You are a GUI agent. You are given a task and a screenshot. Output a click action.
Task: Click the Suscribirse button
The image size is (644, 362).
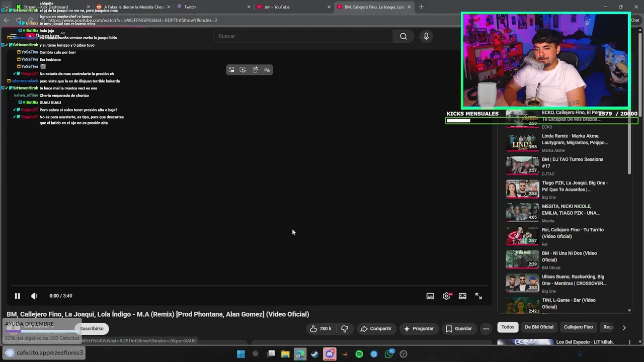coord(92,329)
